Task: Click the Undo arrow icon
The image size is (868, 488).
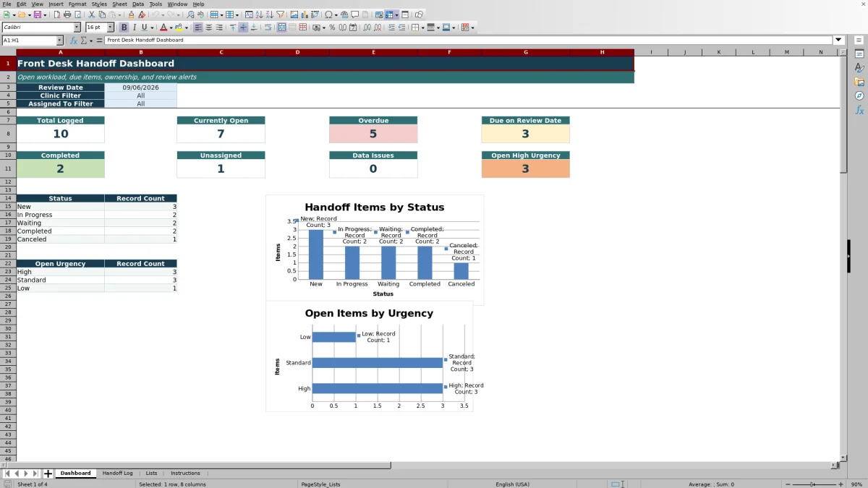Action: click(x=155, y=14)
